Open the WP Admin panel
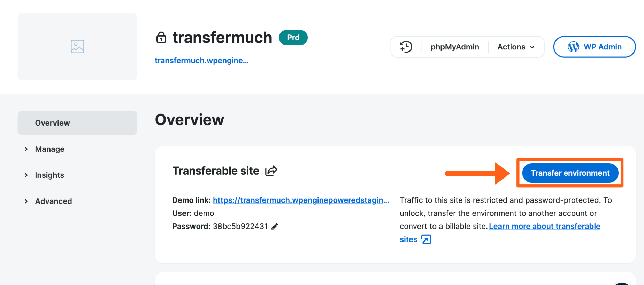The height and width of the screenshot is (285, 644). pos(594,47)
